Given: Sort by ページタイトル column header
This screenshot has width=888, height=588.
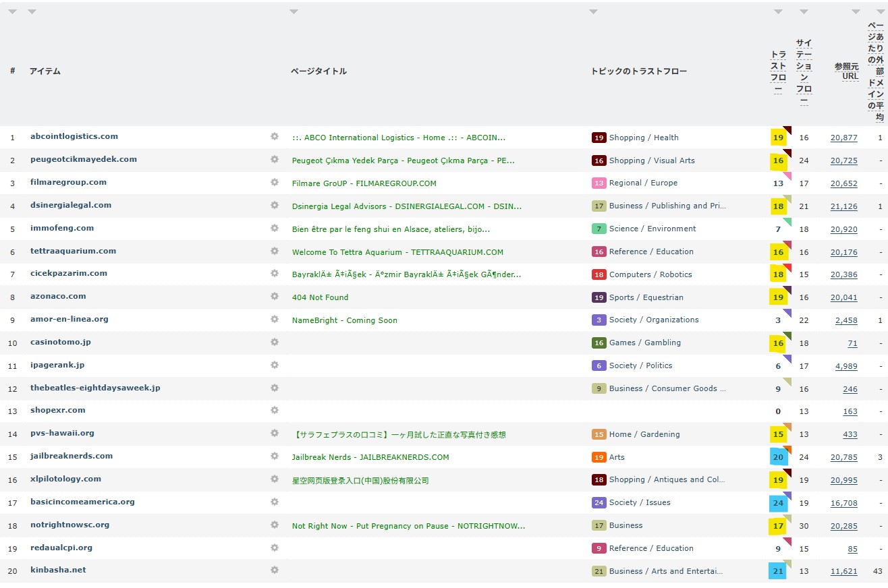Looking at the screenshot, I should [319, 71].
